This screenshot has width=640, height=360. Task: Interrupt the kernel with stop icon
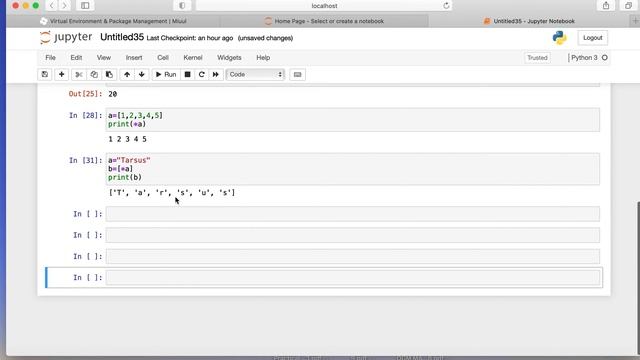click(x=187, y=74)
